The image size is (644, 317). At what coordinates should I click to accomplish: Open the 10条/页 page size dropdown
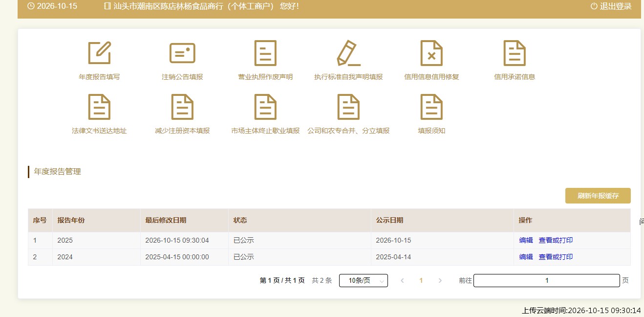coord(364,280)
